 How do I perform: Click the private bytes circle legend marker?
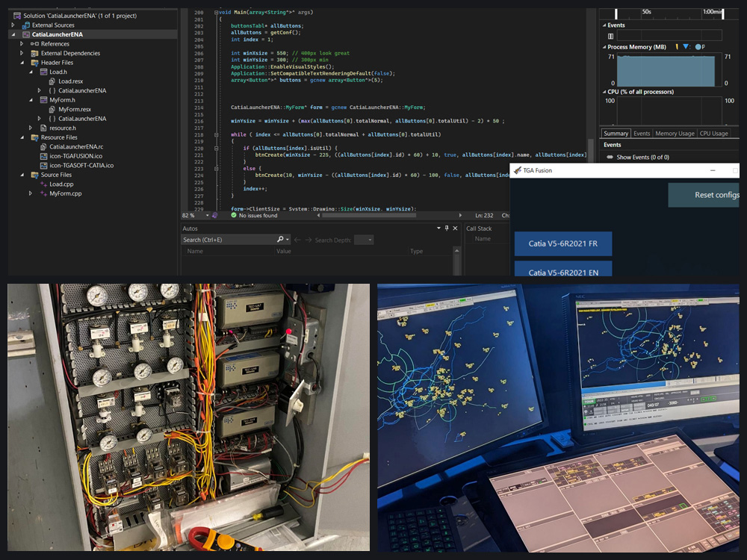pyautogui.click(x=698, y=46)
